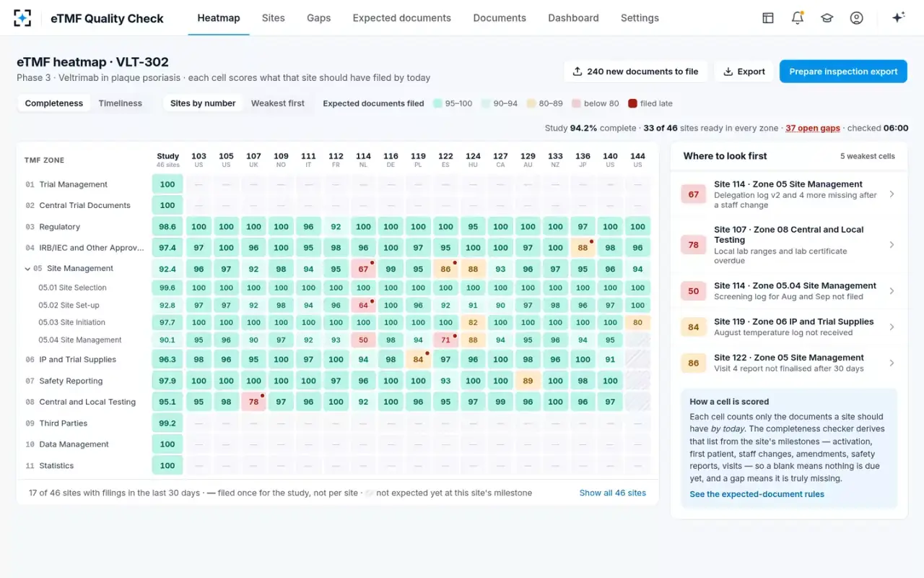The image size is (924, 578).
Task: Open Site 107 Zone 08 card chevron
Action: [x=892, y=245]
